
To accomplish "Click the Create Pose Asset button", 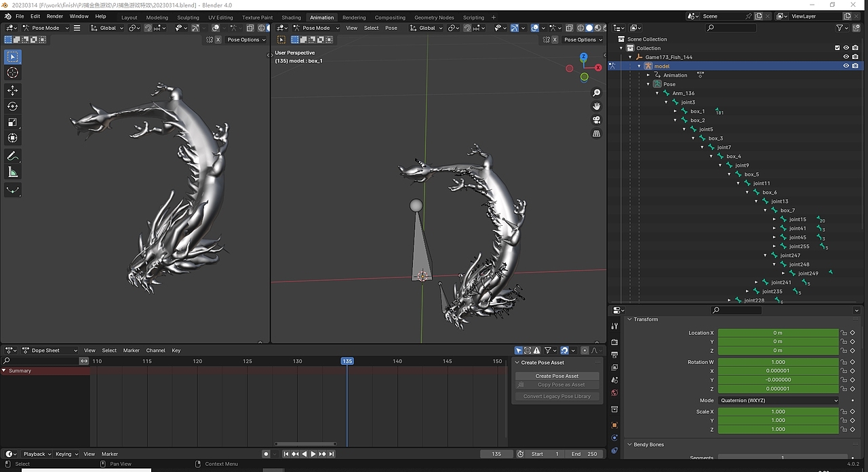I will (557, 376).
